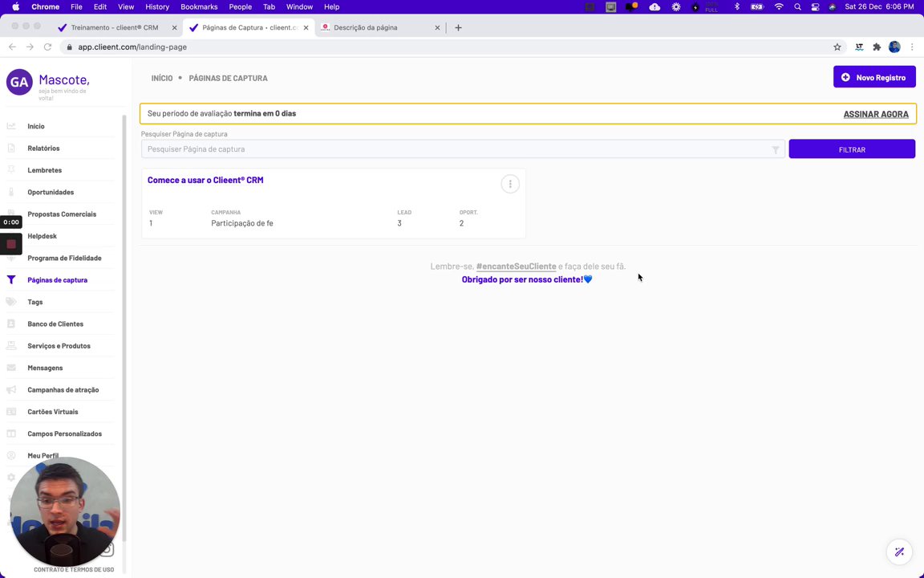The height and width of the screenshot is (578, 924).
Task: Open macOS Control Center icon
Action: click(x=815, y=7)
